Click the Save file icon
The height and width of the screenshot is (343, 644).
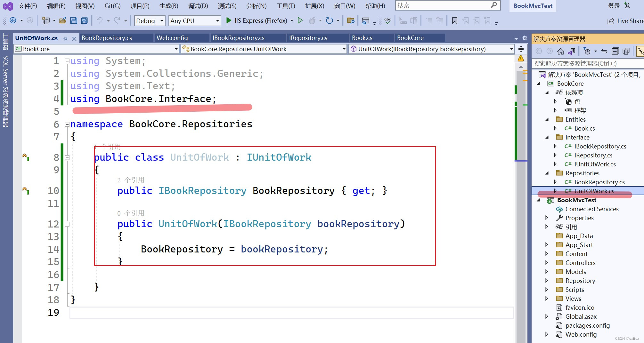[74, 21]
